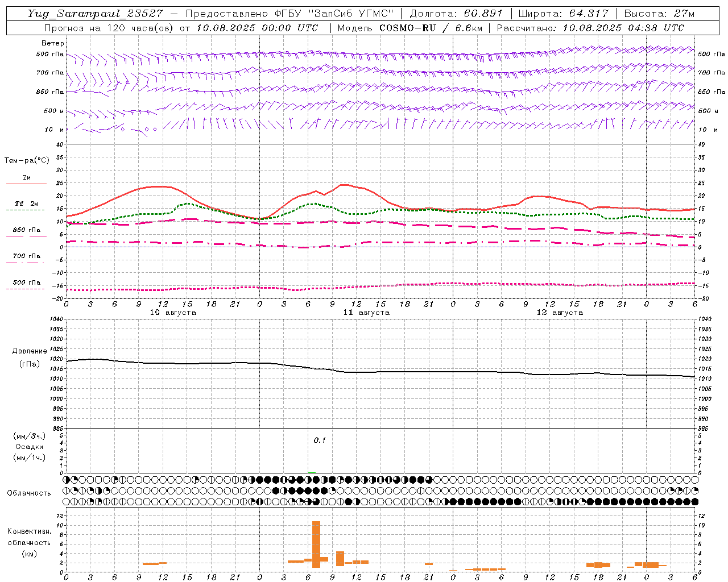Click the Давление panel label
The width and height of the screenshot is (728, 582).
(30, 351)
